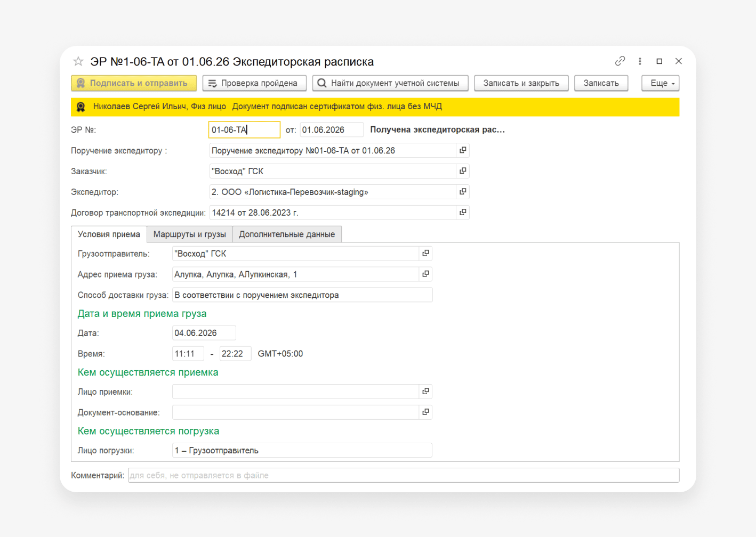
Task: Click the reception Дата field 04.06.2026
Action: coord(204,333)
